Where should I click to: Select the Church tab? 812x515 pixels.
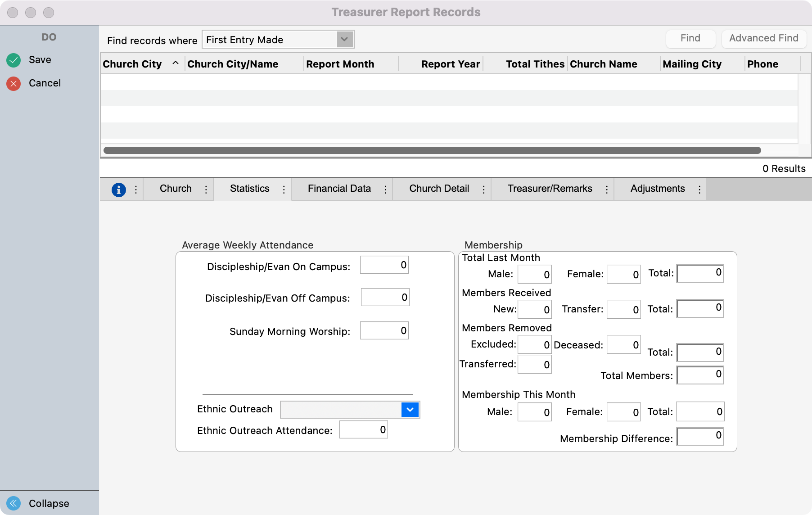(175, 188)
